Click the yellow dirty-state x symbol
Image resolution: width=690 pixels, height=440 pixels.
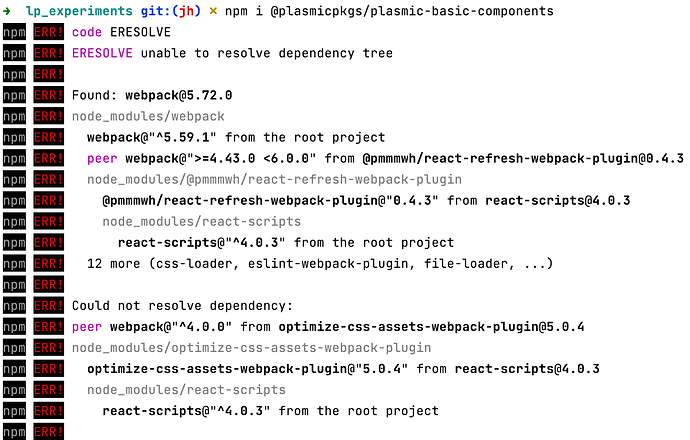(x=213, y=11)
